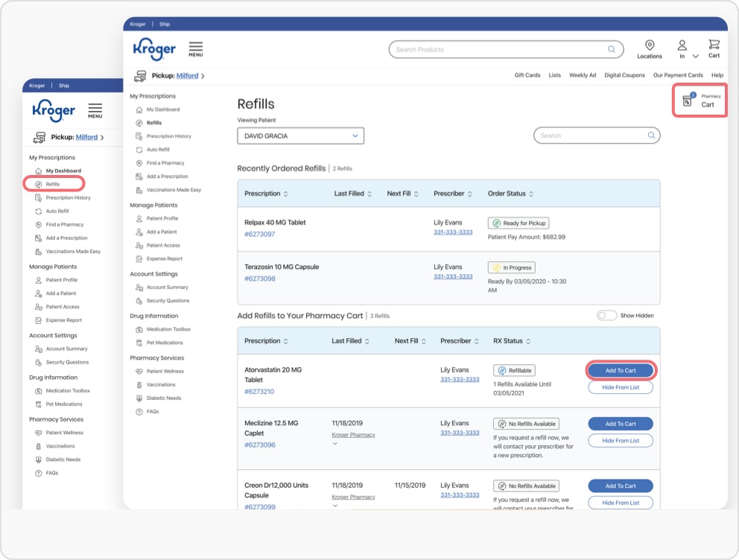Open hamburger MENU icon in main window
Viewport: 739px width, 560px height.
tap(196, 49)
